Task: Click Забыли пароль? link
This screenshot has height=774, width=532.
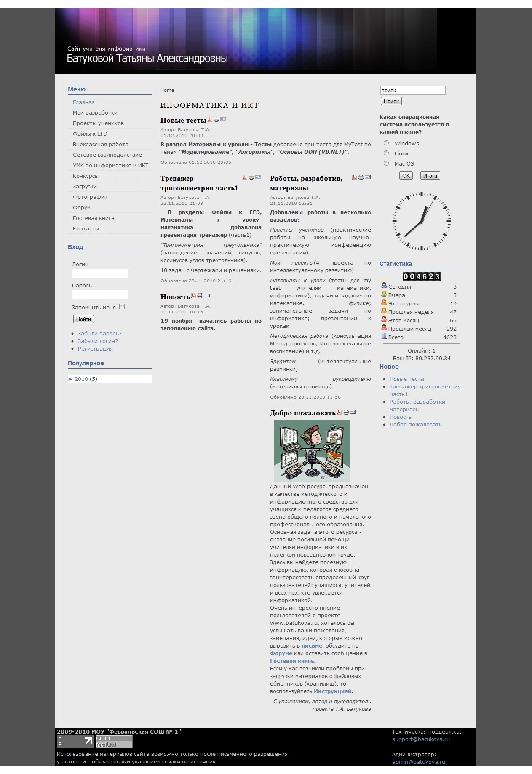Action: 100,334
